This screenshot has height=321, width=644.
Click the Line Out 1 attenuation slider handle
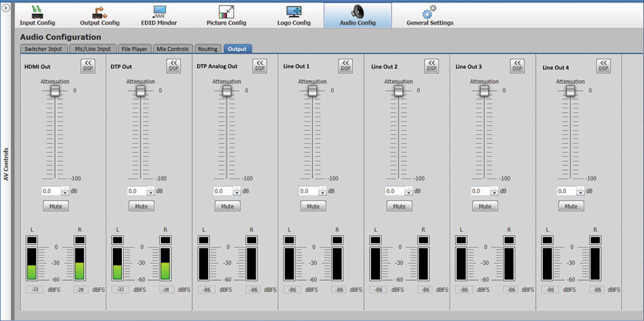[312, 91]
